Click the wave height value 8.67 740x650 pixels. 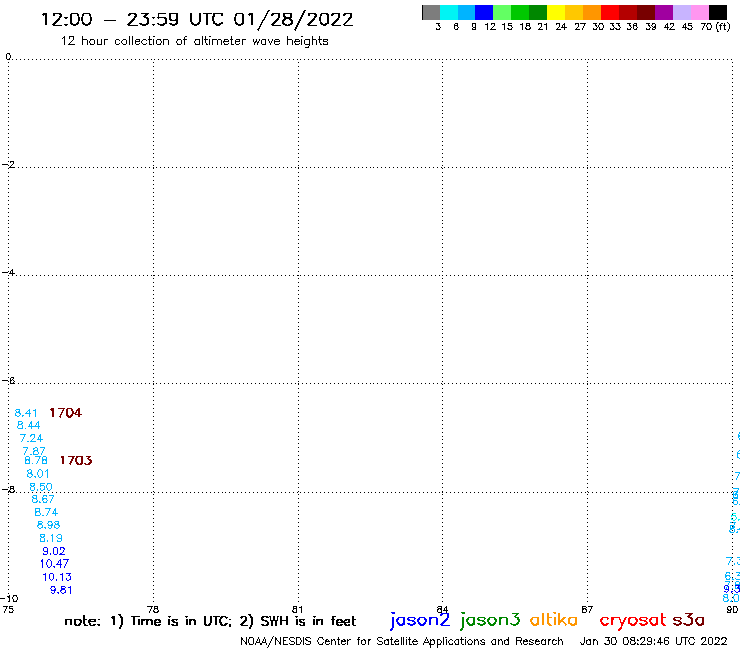tap(43, 499)
